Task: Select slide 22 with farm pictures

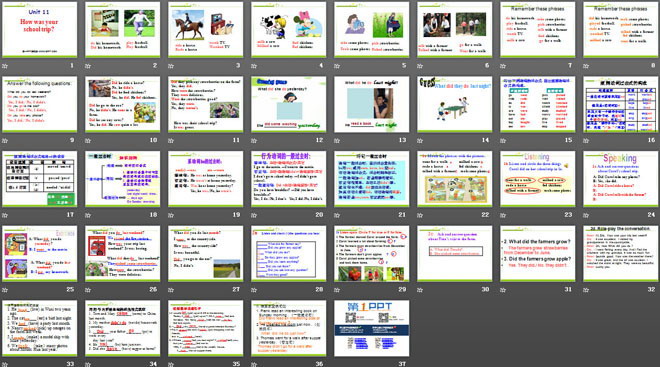Action: click(455, 178)
